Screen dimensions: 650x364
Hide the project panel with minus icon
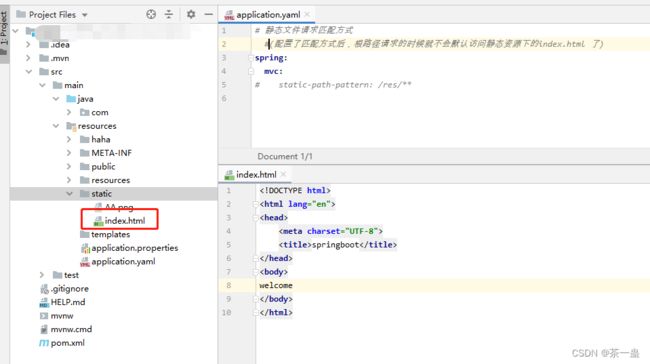[209, 15]
